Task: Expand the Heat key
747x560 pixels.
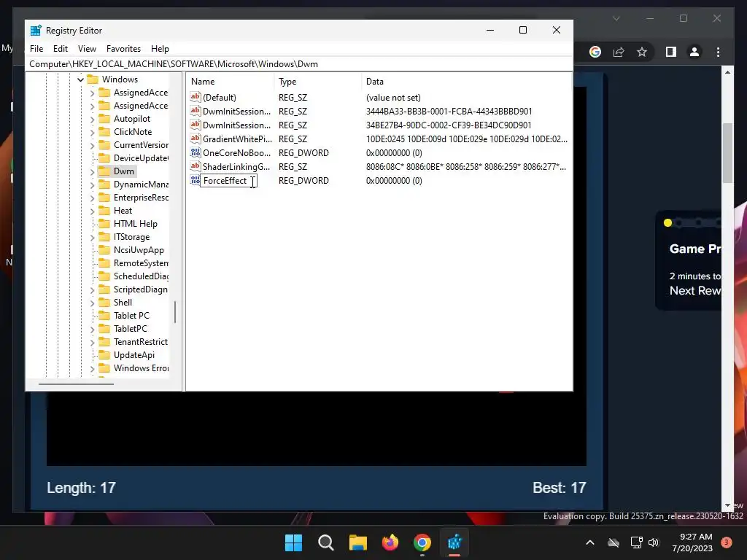Action: (93, 211)
